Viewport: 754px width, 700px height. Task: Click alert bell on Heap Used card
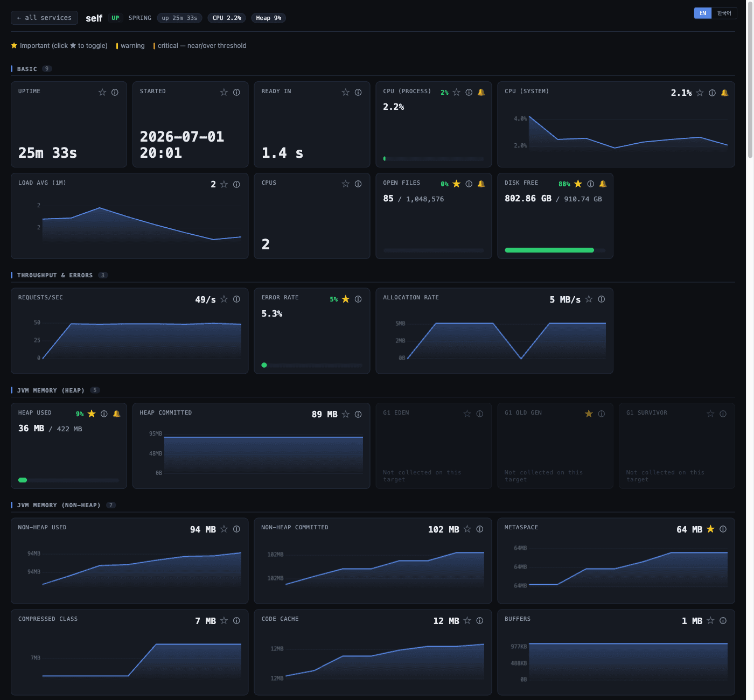116,414
